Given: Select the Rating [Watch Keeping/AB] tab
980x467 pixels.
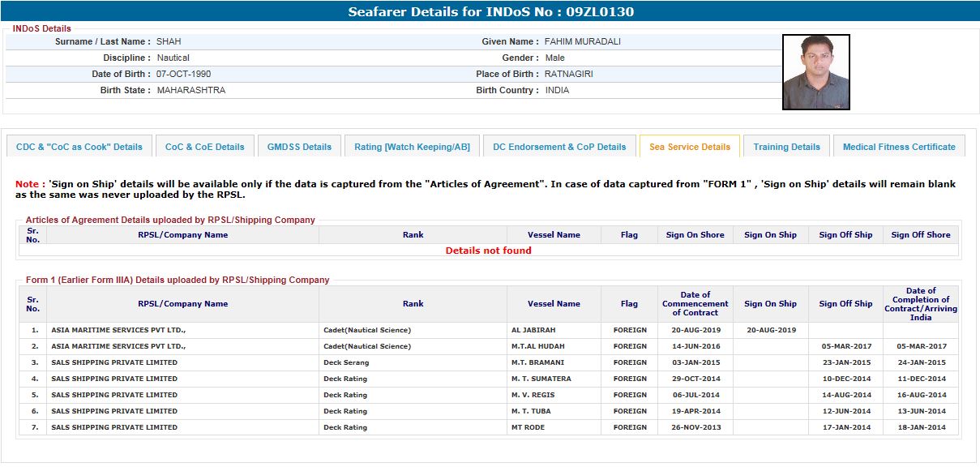Looking at the screenshot, I should pos(412,147).
